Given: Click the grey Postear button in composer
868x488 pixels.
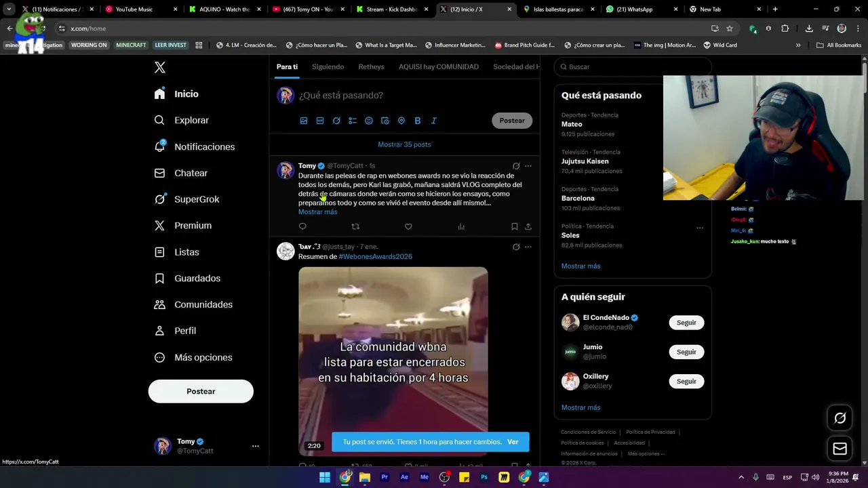Looking at the screenshot, I should 512,121.
